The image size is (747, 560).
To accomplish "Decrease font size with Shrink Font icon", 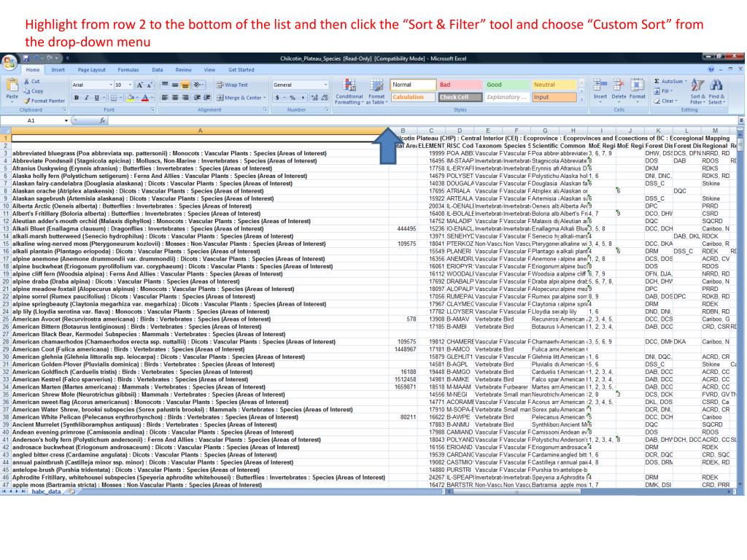I will tap(149, 85).
